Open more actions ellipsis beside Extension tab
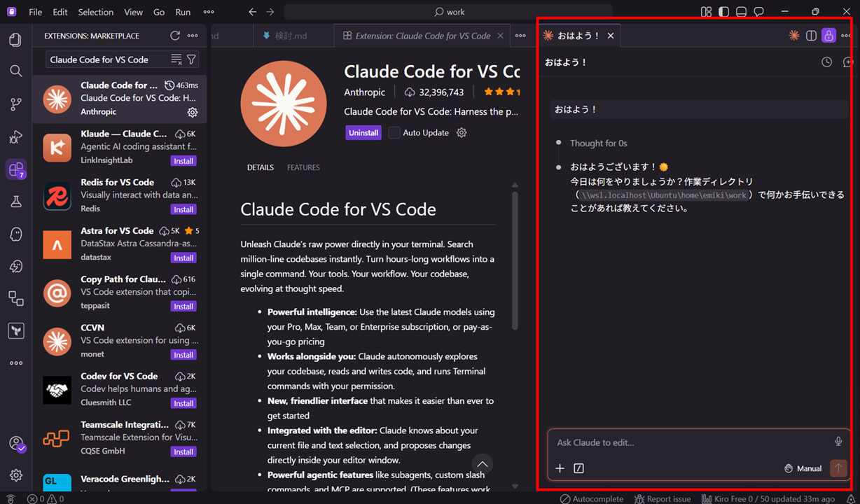 [520, 36]
